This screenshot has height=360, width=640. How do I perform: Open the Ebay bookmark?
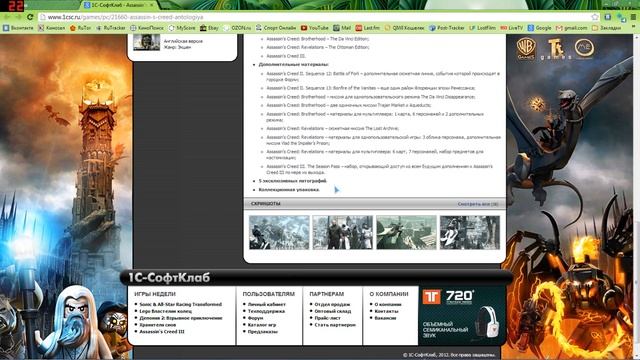point(209,28)
